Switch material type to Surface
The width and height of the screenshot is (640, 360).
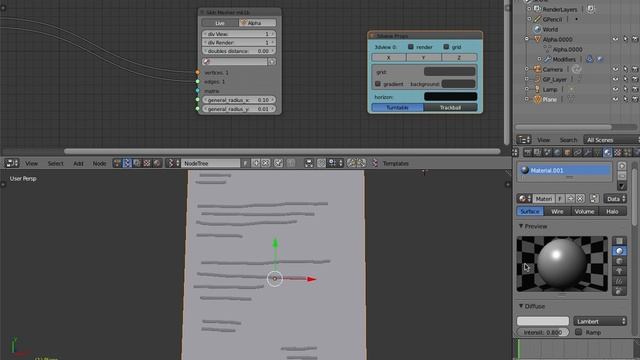tap(530, 211)
